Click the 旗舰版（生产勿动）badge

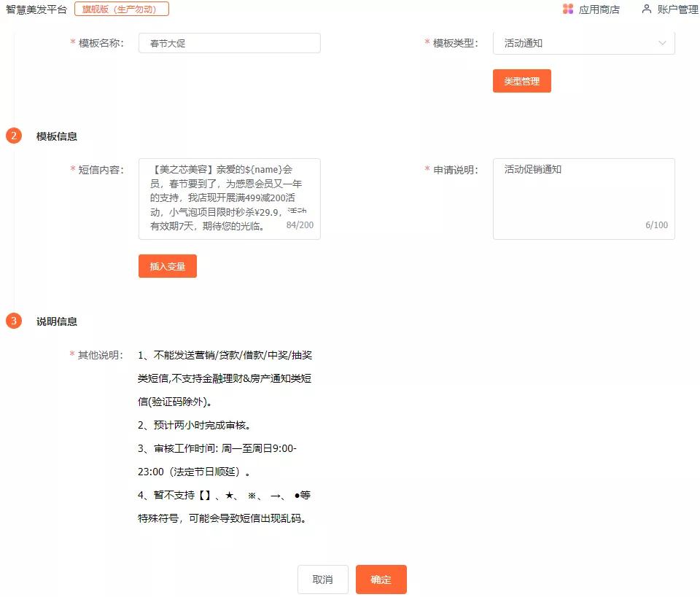121,9
